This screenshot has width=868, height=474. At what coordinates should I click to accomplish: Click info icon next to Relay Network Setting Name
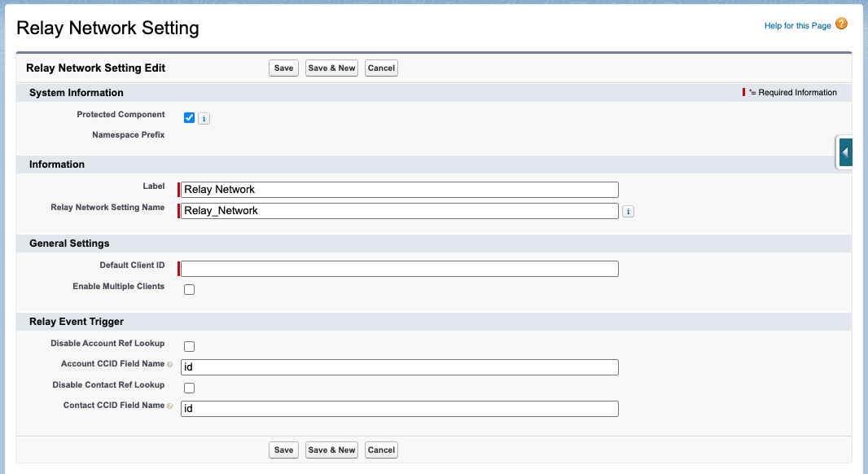(x=628, y=212)
